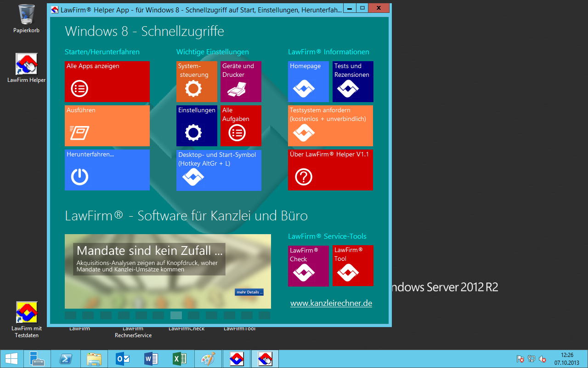This screenshot has width=588, height=368.
Task: Select the highlighted active slide indicator
Action: click(x=176, y=315)
